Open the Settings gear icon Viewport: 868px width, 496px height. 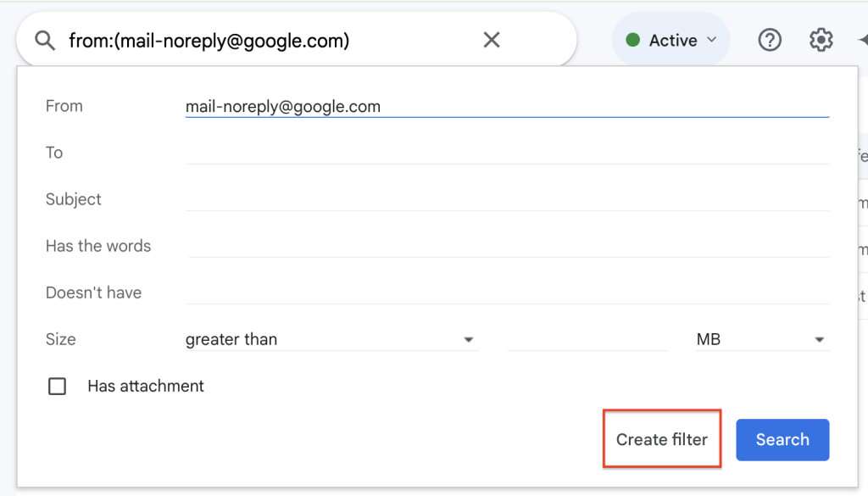click(x=821, y=40)
